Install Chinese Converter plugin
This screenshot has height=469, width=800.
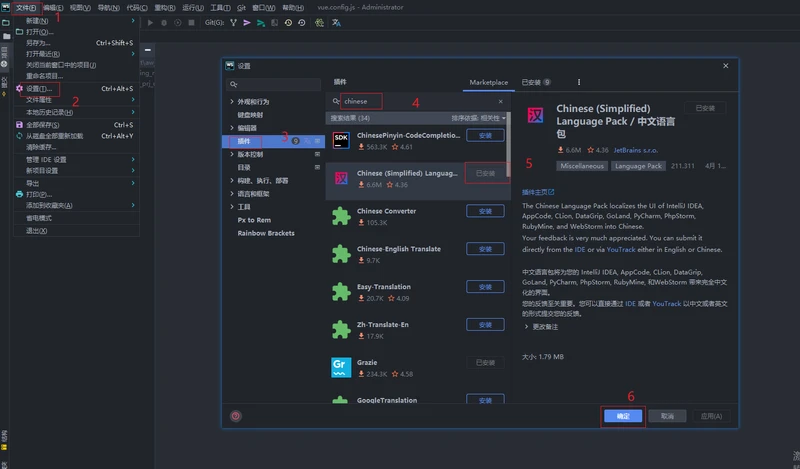pos(485,211)
